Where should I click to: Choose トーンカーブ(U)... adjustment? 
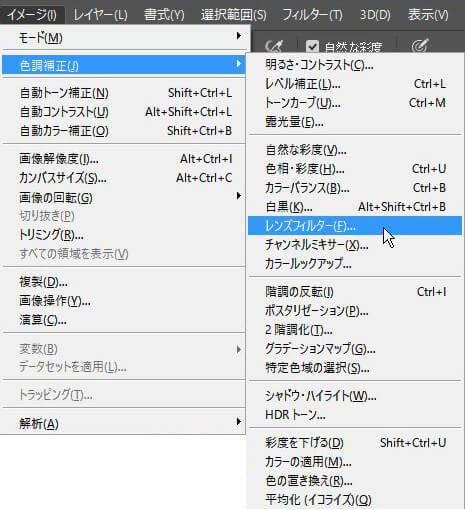click(x=355, y=103)
